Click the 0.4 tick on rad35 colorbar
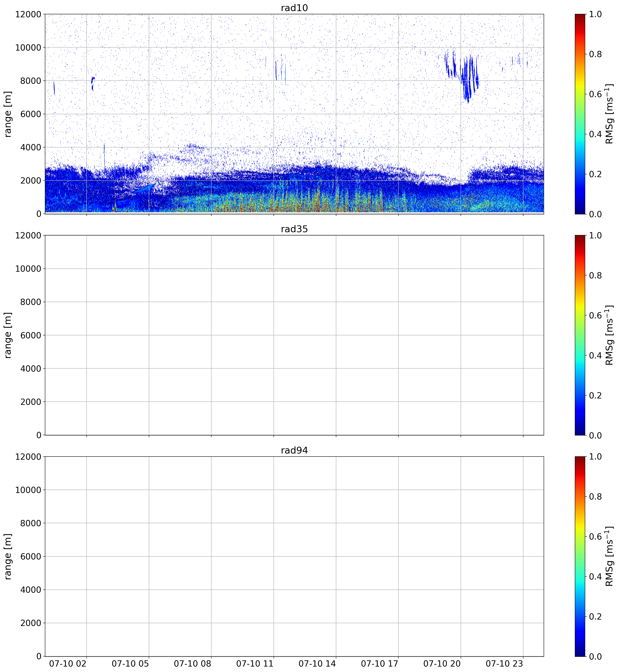The height and width of the screenshot is (672, 619). (x=595, y=355)
